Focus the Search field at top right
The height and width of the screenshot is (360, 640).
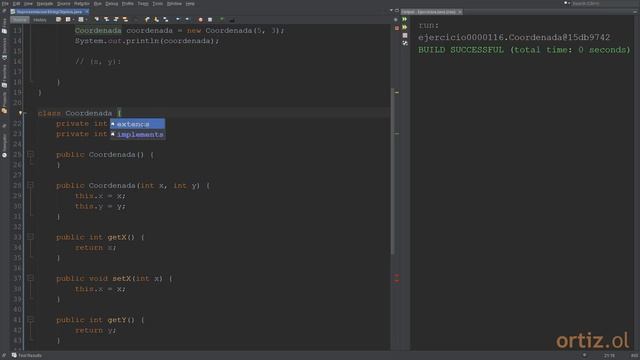click(x=603, y=3)
